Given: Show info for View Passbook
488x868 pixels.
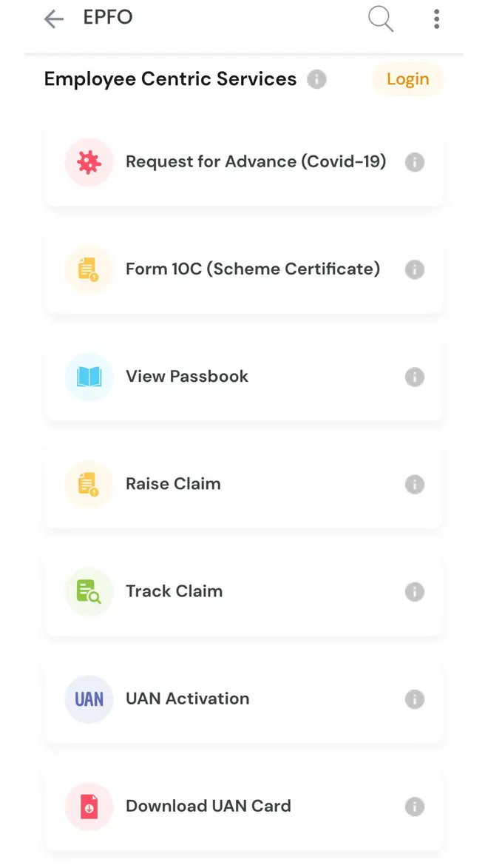Looking at the screenshot, I should point(415,377).
